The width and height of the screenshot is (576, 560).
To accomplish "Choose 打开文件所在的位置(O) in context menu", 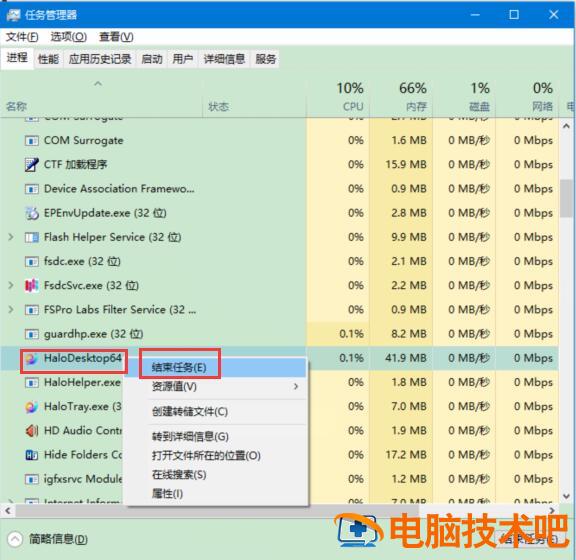I will point(216,456).
